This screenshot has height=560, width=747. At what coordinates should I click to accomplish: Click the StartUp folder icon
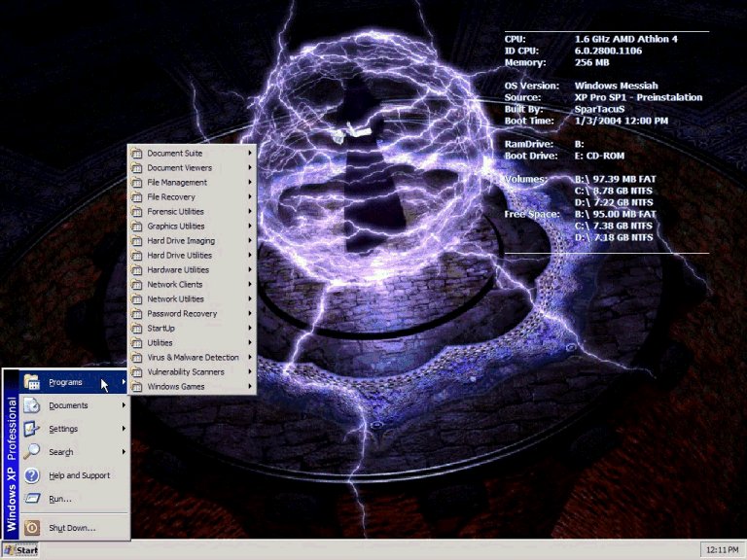click(x=137, y=329)
